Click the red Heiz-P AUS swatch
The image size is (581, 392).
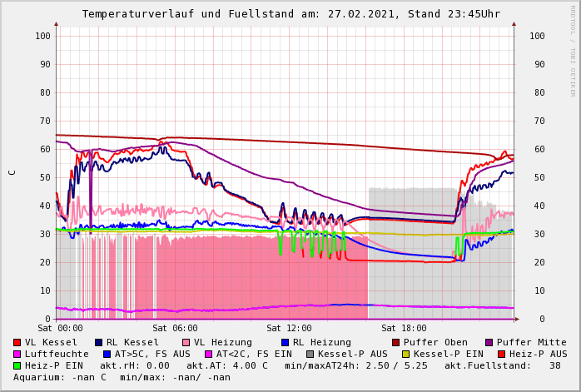click(500, 354)
